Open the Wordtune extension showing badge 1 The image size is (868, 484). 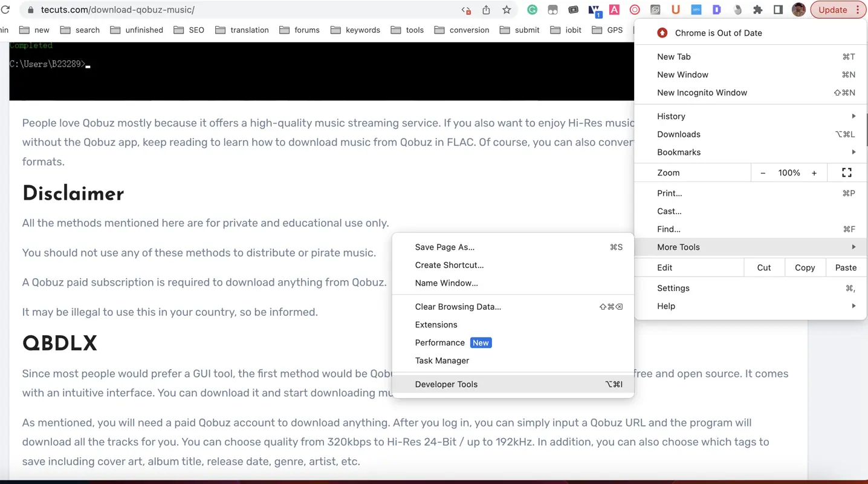[594, 10]
